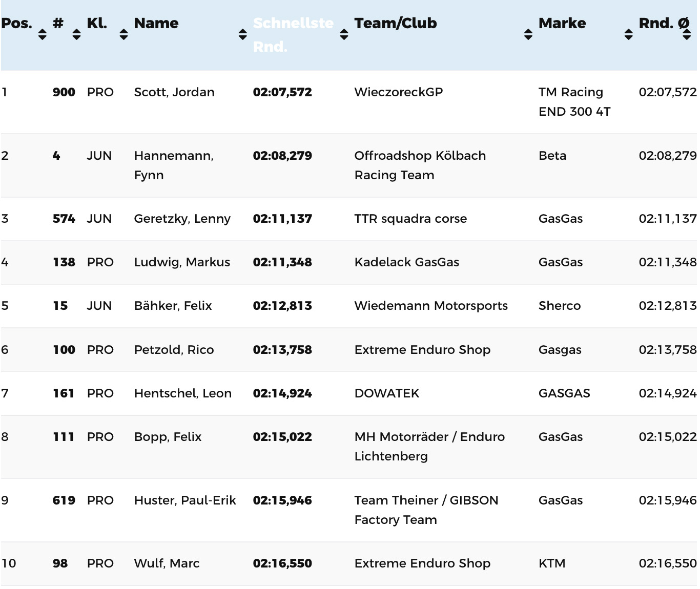Sort by Schnellste Rnd. column arrows
The image size is (700, 589).
pyautogui.click(x=344, y=34)
